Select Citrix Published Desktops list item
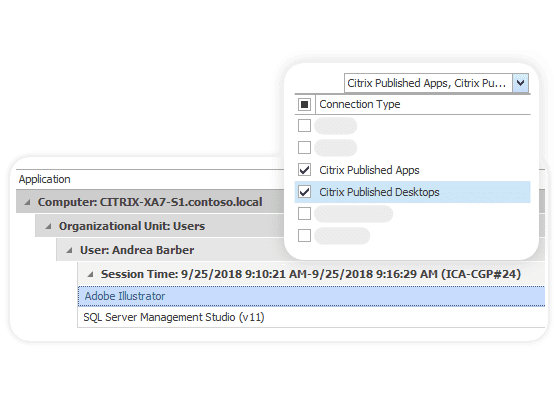The width and height of the screenshot is (554, 404). point(412,192)
